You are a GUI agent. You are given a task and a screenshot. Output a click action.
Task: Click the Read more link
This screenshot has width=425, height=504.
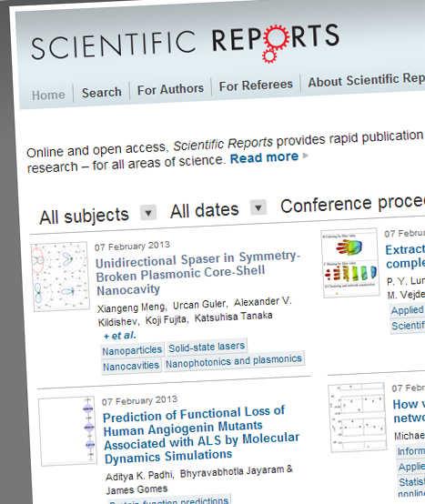[x=264, y=157]
